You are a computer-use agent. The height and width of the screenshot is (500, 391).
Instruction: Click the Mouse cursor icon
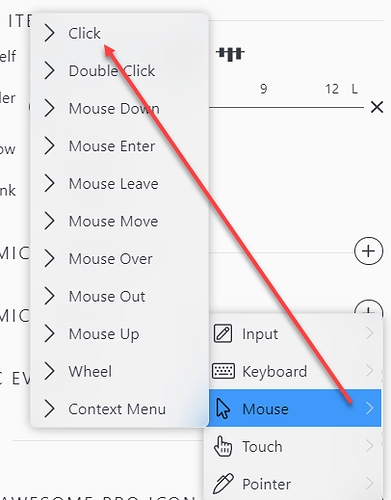pyautogui.click(x=223, y=408)
